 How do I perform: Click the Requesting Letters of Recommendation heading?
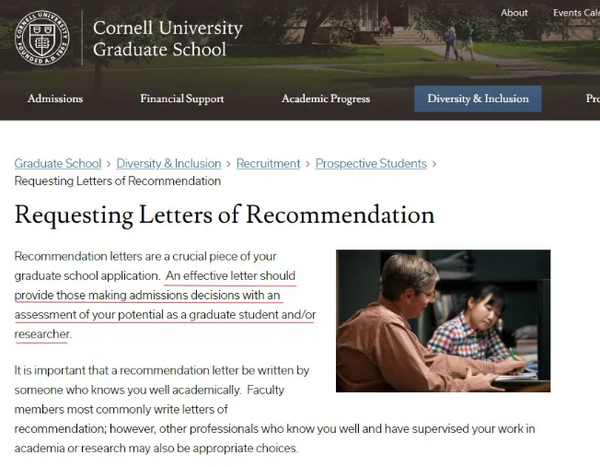(224, 215)
